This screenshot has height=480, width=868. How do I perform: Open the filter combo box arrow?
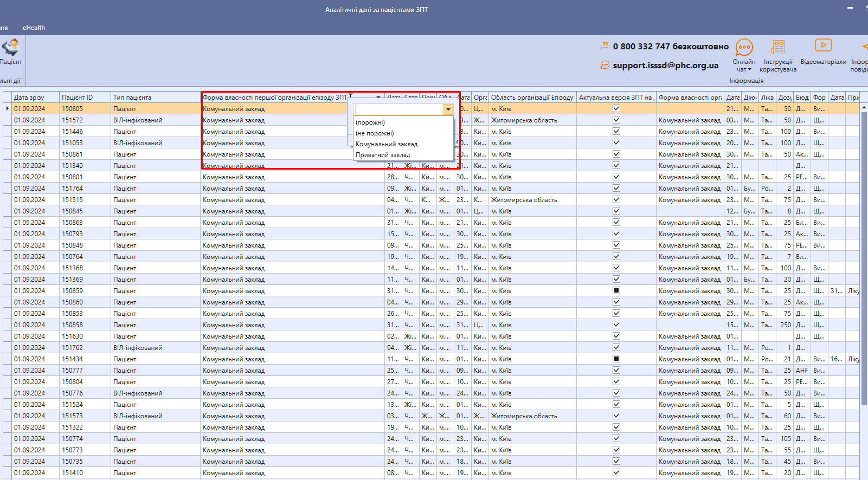(x=448, y=109)
